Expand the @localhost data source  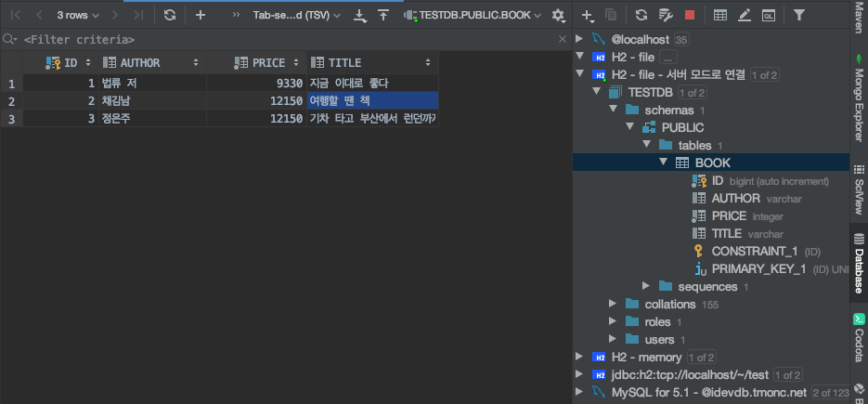tap(579, 39)
